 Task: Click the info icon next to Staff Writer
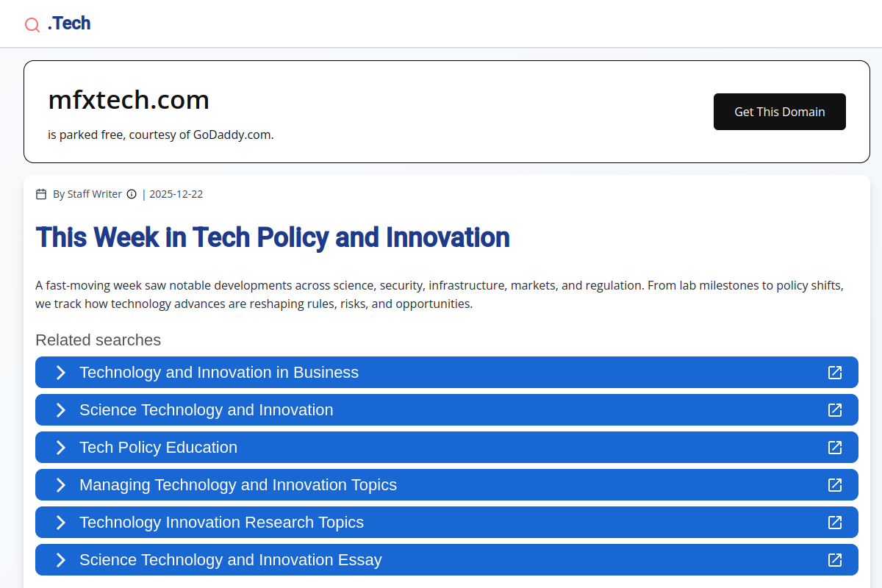pos(132,194)
